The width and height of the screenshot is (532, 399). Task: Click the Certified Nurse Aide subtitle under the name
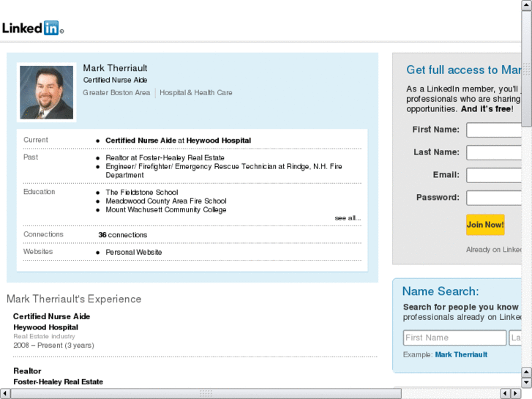(x=115, y=80)
